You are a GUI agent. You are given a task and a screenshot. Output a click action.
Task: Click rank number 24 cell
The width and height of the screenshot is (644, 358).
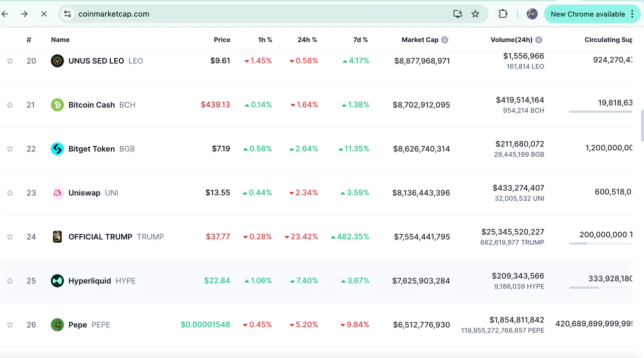tap(31, 237)
